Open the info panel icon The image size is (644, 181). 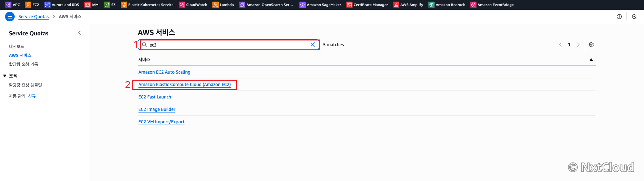(619, 17)
